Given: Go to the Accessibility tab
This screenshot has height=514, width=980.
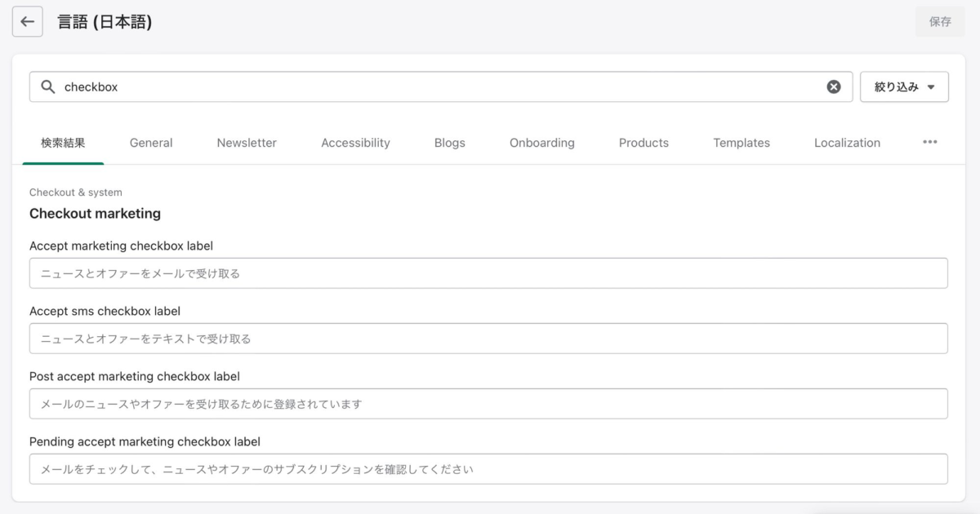Looking at the screenshot, I should tap(355, 143).
